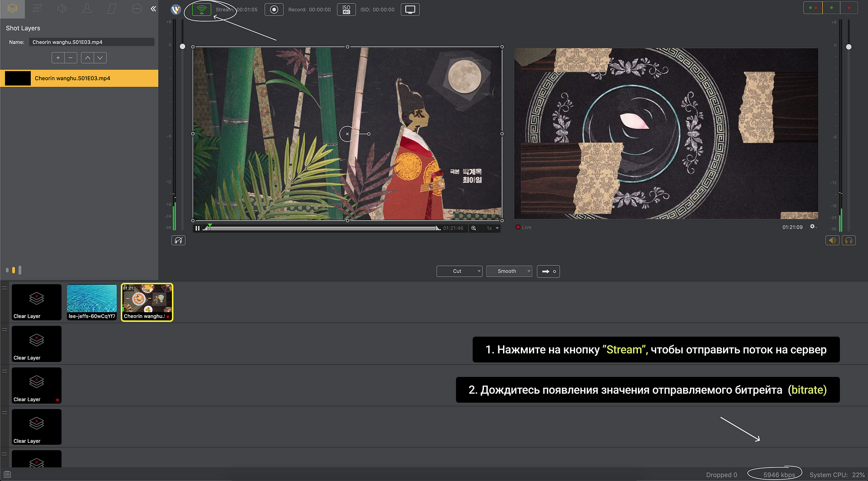This screenshot has width=868, height=481.
Task: Open the crop and perspective parallelogram tab
Action: point(112,9)
